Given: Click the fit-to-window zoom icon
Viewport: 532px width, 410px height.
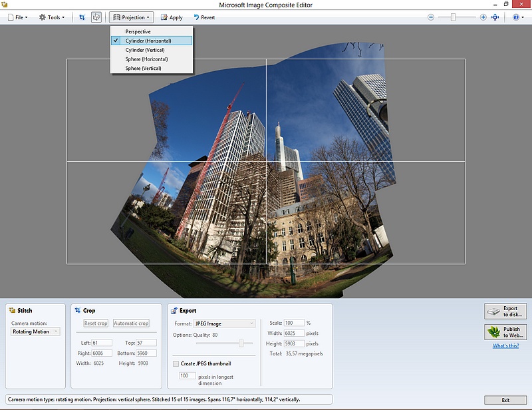Looking at the screenshot, I should (495, 17).
